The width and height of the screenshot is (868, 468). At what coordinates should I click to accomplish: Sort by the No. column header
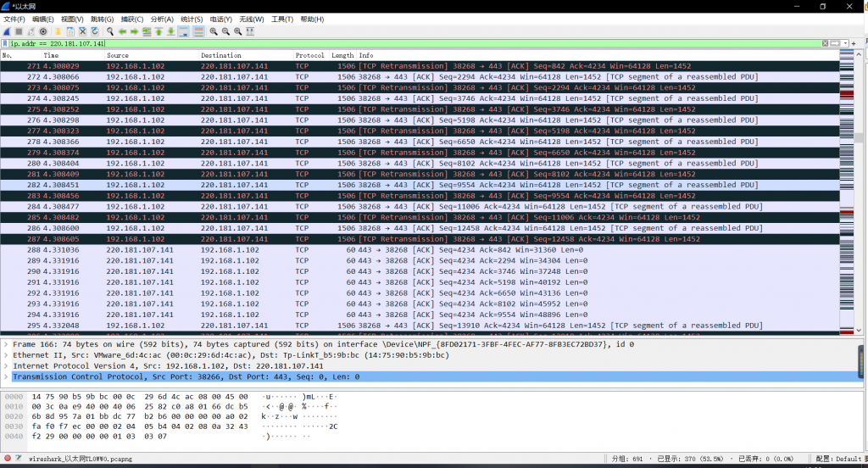tap(21, 55)
